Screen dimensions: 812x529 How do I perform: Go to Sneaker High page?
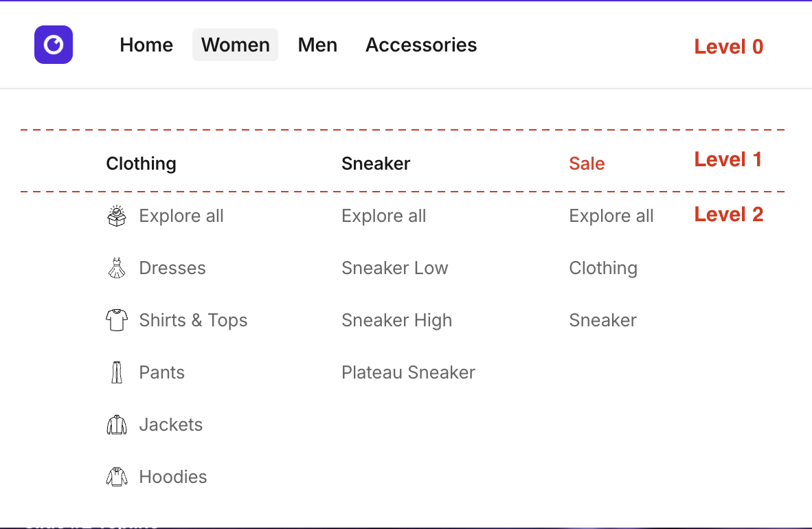[x=396, y=320]
